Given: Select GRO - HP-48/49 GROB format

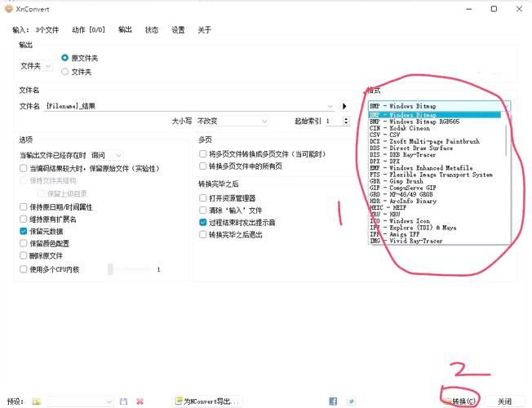Looking at the screenshot, I should tap(434, 194).
